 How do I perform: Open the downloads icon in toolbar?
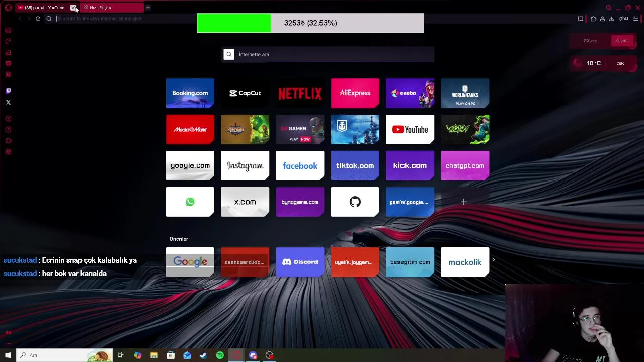coord(611,19)
